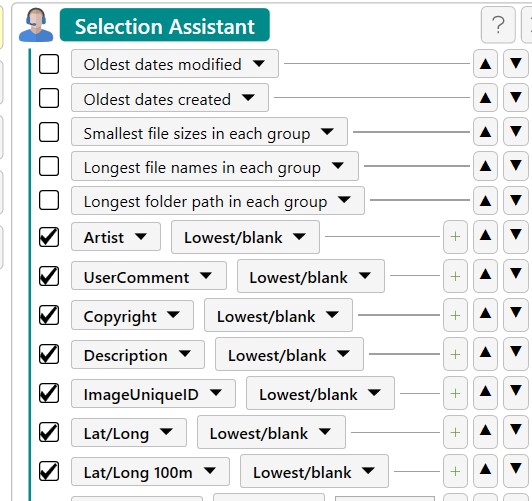532x501 pixels.
Task: Open the Copyright field dropdown
Action: (x=132, y=315)
